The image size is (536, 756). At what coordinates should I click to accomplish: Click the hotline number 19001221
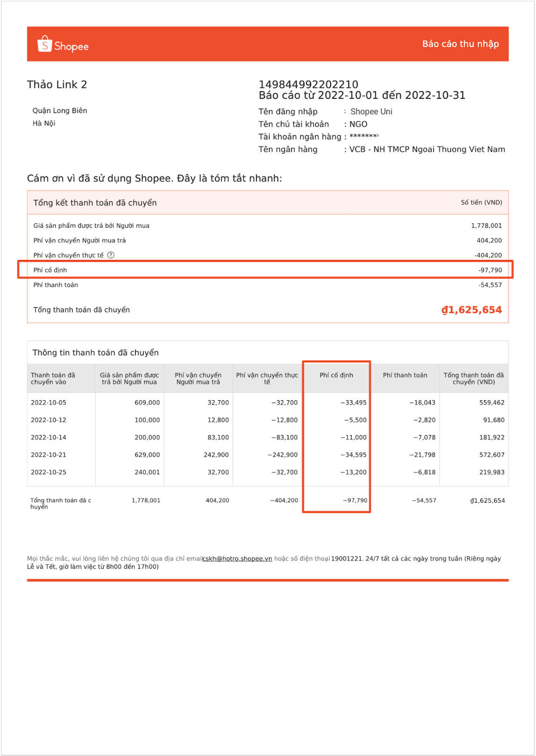click(x=347, y=558)
